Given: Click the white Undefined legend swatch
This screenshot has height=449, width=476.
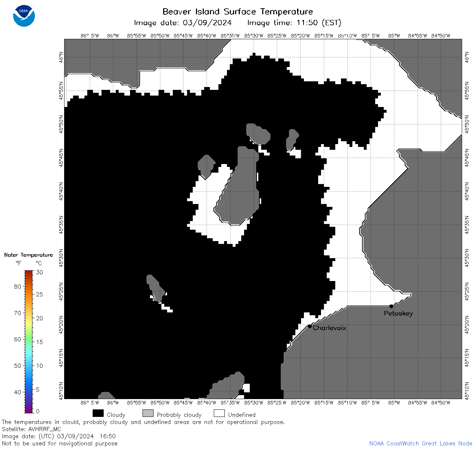Looking at the screenshot, I should coord(219,413).
